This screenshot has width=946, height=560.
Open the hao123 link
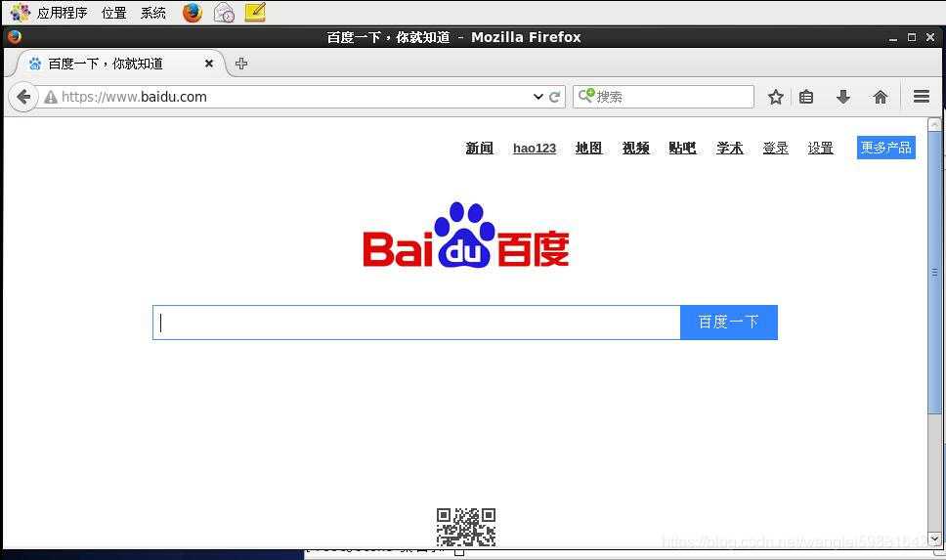[535, 148]
